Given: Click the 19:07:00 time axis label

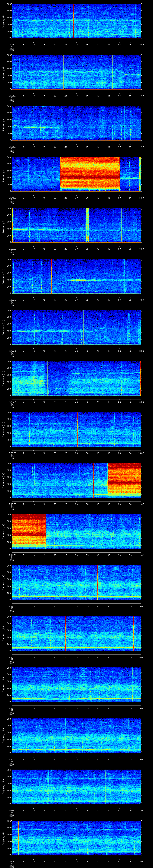Looking at the screenshot, I should (x=12, y=351).
